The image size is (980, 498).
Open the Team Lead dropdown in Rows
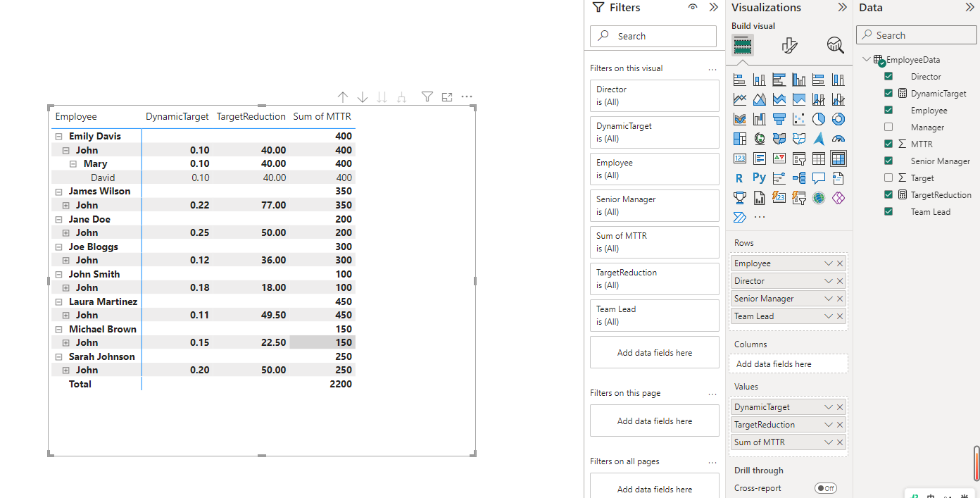pyautogui.click(x=829, y=316)
